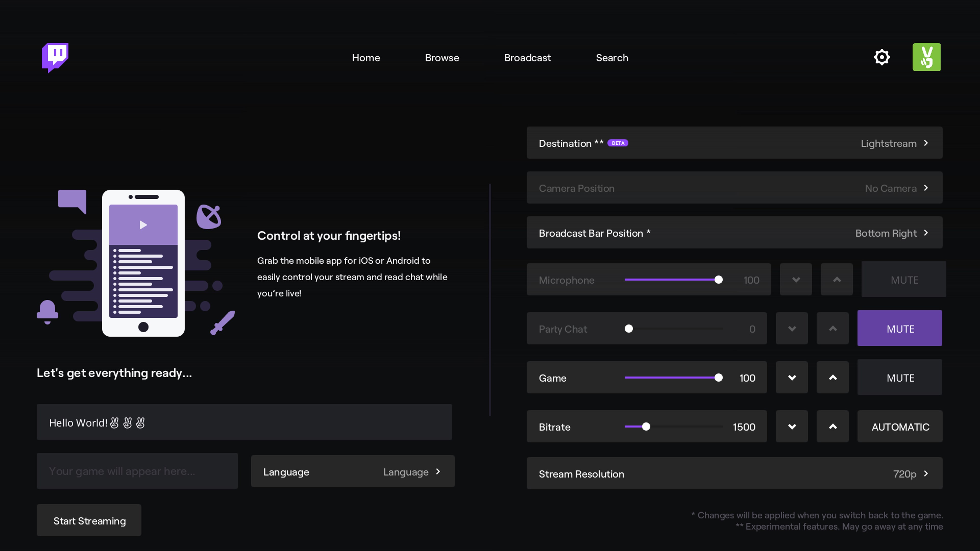Open the Stream Resolution 720p selector
980x551 pixels.
[734, 474]
